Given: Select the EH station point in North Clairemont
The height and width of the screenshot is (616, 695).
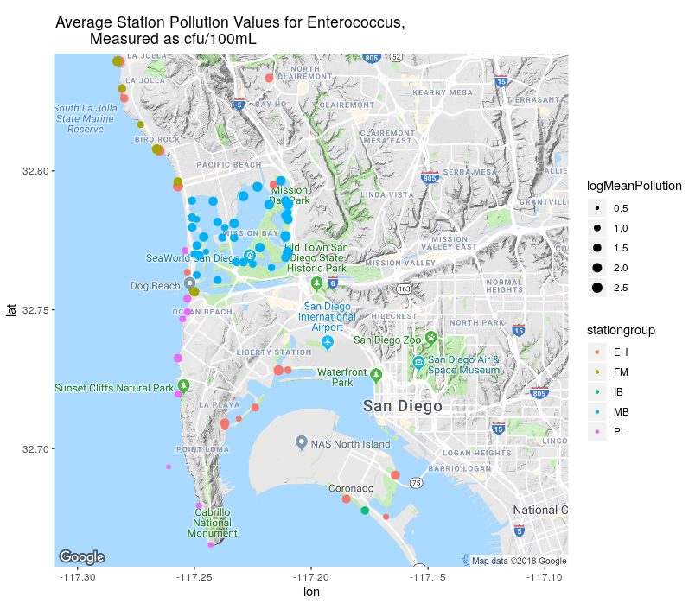Looking at the screenshot, I should click(269, 79).
